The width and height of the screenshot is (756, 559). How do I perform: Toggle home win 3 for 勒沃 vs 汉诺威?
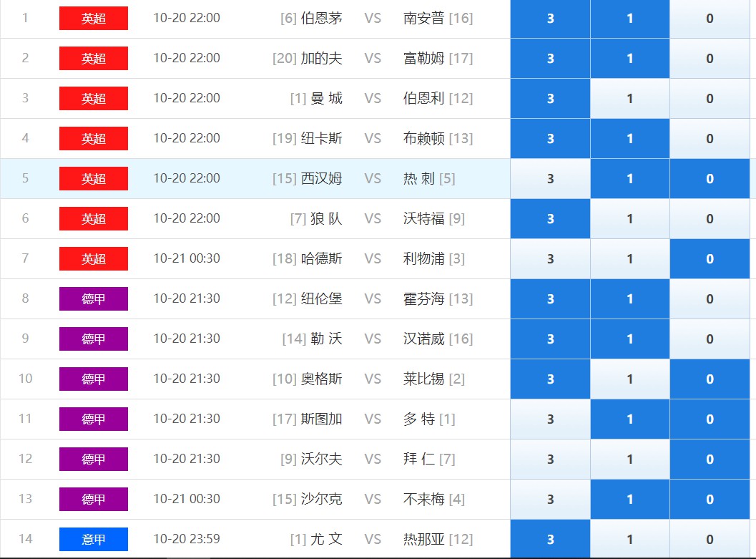[550, 339]
